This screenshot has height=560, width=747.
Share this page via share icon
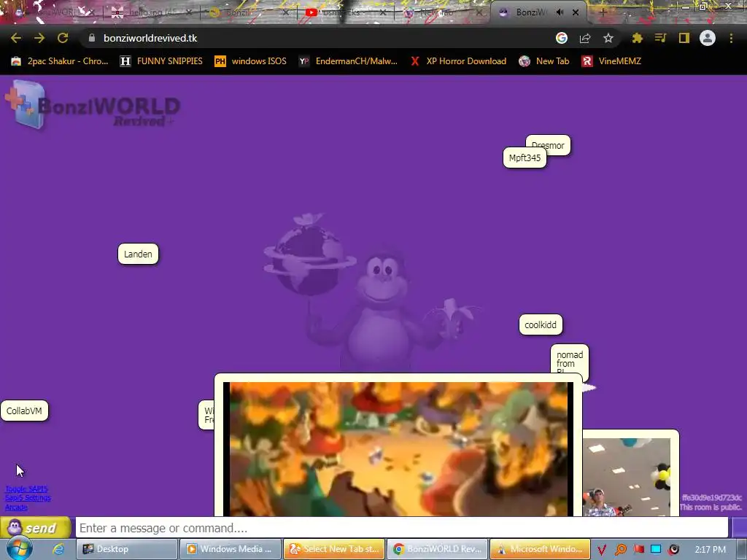tap(584, 38)
